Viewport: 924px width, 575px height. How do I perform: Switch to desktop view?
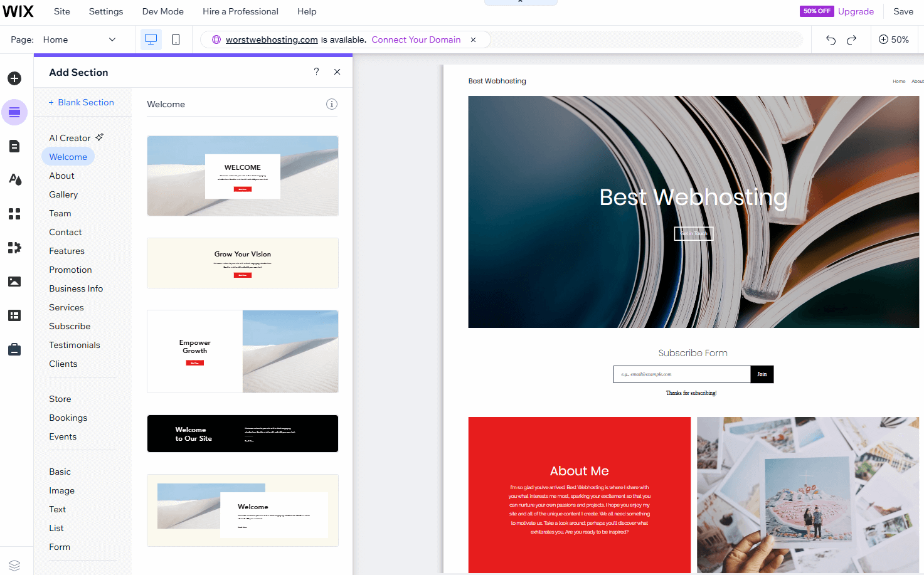coord(151,40)
